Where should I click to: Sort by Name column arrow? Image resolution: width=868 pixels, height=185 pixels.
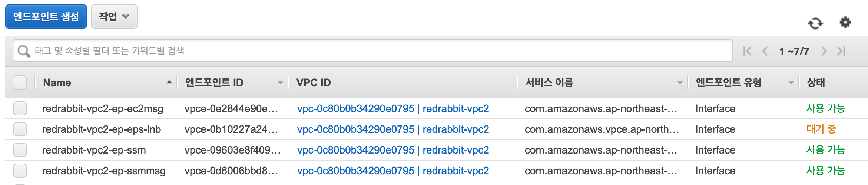[169, 82]
